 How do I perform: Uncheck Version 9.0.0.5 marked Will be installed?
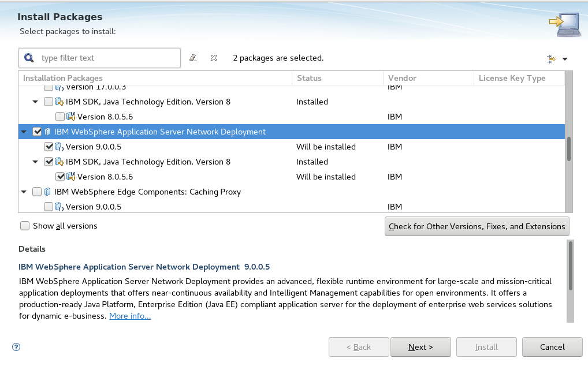pos(49,147)
